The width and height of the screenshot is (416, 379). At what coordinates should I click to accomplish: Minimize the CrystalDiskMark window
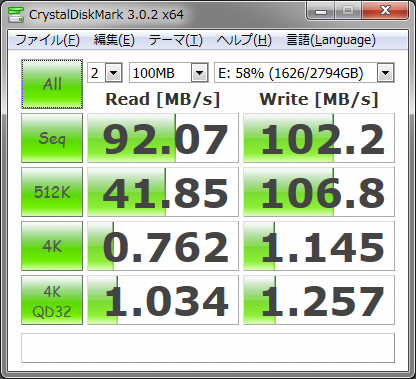coord(321,12)
